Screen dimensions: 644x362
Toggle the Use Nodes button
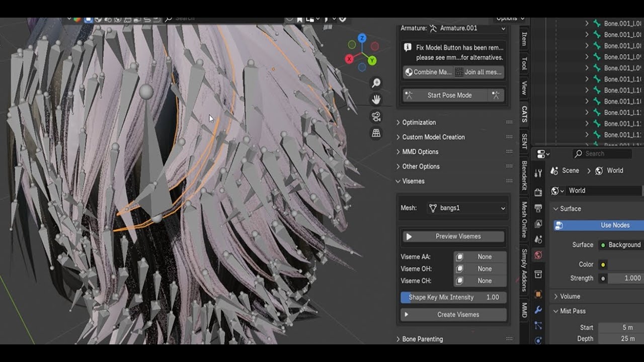(599, 225)
